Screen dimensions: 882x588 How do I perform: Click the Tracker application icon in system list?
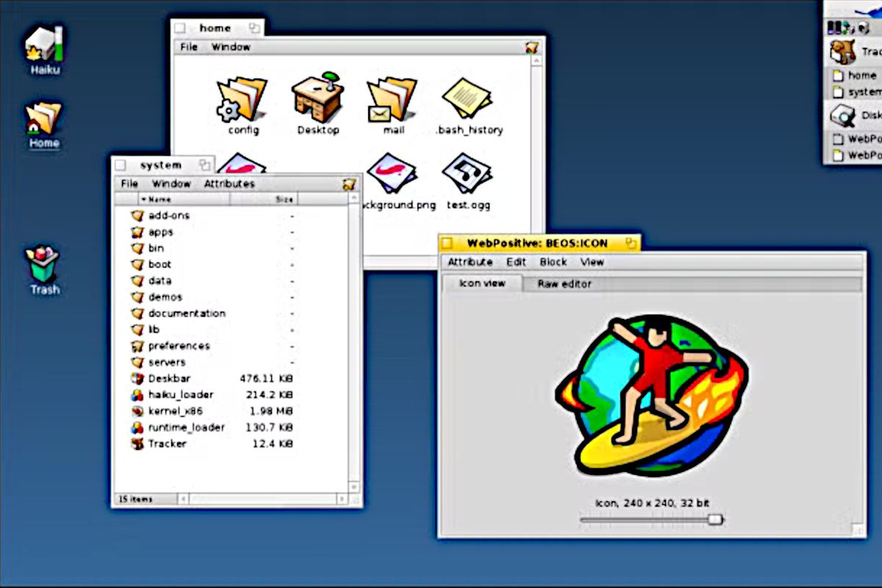tap(137, 443)
